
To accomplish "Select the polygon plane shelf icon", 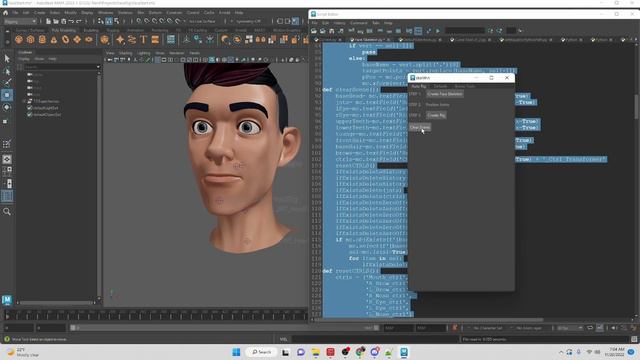I will 77,40.
